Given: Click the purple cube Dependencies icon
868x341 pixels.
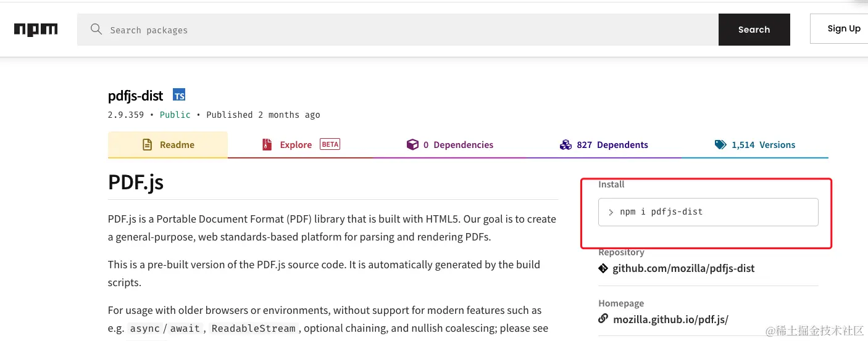Looking at the screenshot, I should click(x=412, y=145).
